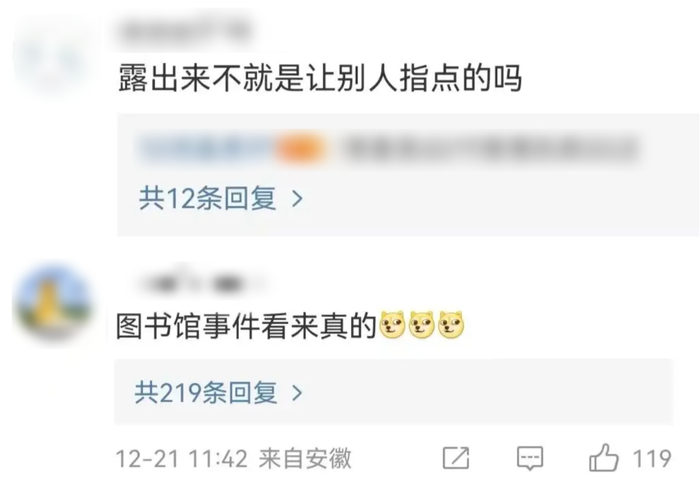The image size is (700, 482).
Task: Open the golden statue avatar profile
Action: [x=53, y=303]
